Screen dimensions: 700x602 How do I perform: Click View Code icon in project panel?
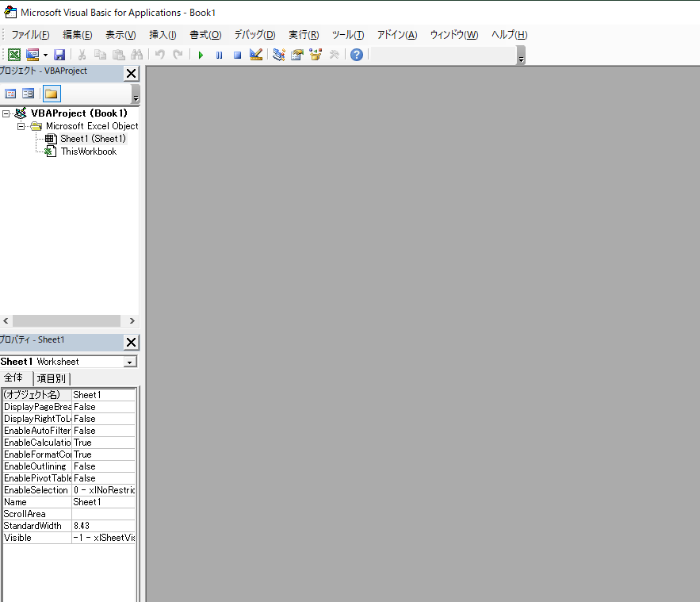(10, 94)
